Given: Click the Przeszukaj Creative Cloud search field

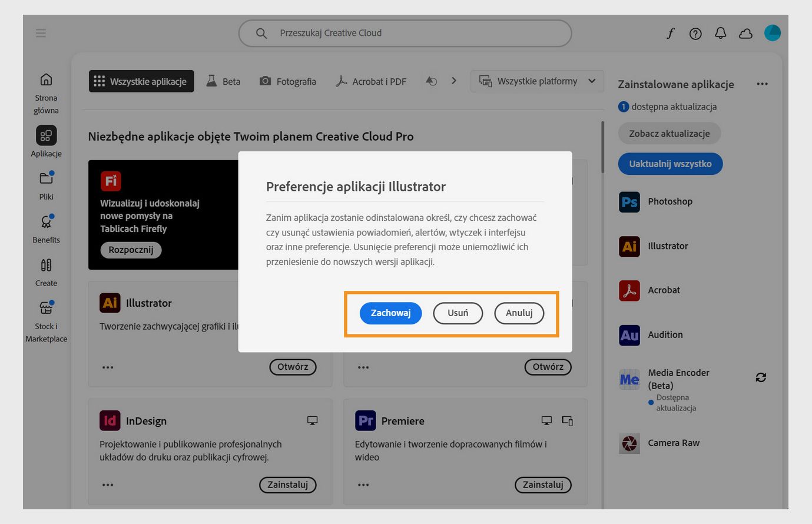Looking at the screenshot, I should [x=405, y=34].
